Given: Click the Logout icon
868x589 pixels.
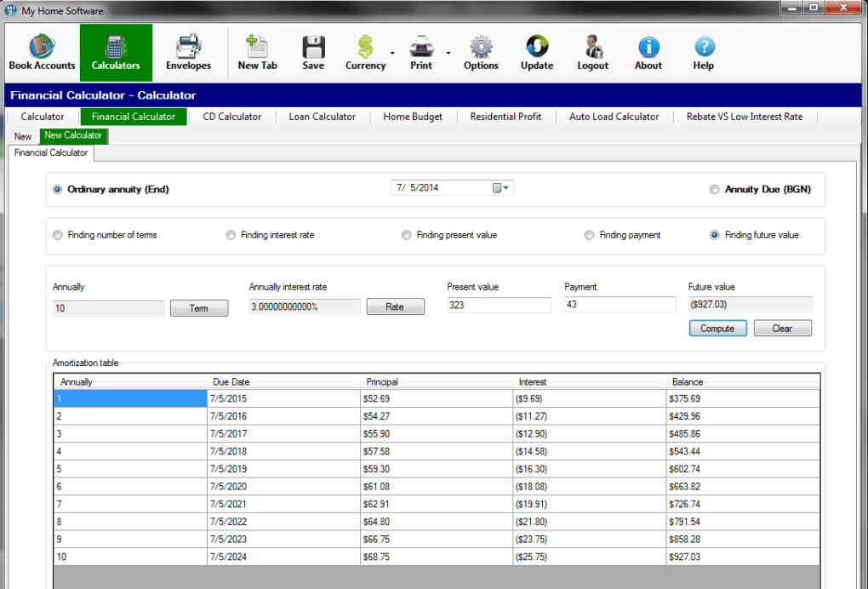Looking at the screenshot, I should click(592, 52).
